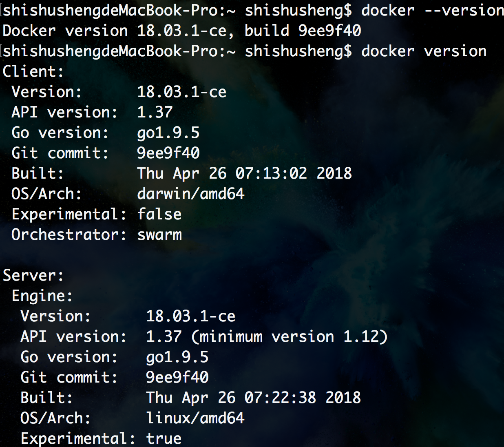Click the Client Experimental value 'false'

pyautogui.click(x=159, y=214)
